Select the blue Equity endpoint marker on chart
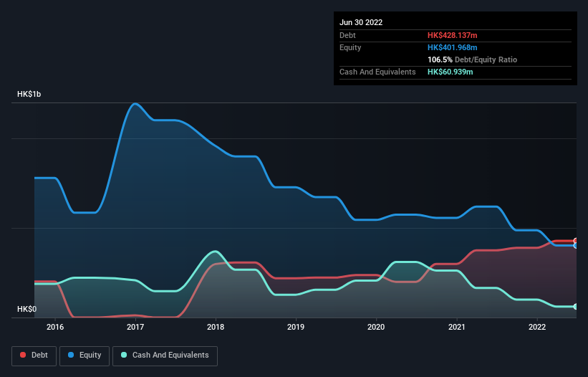588x377 pixels. [576, 246]
